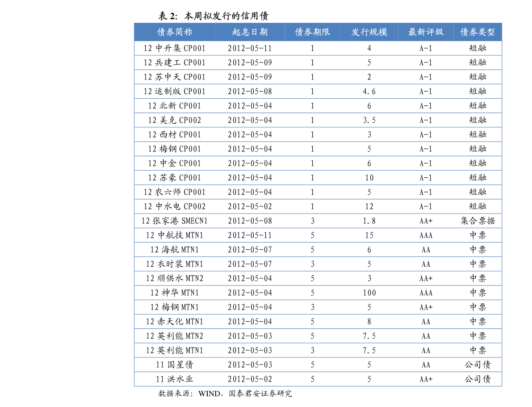Click the 债券简称 column header

click(175, 32)
